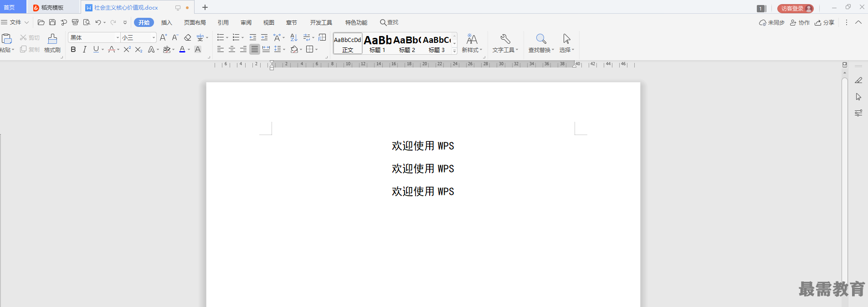Click the guest login (访客登录) button
The image size is (868, 307).
795,8
